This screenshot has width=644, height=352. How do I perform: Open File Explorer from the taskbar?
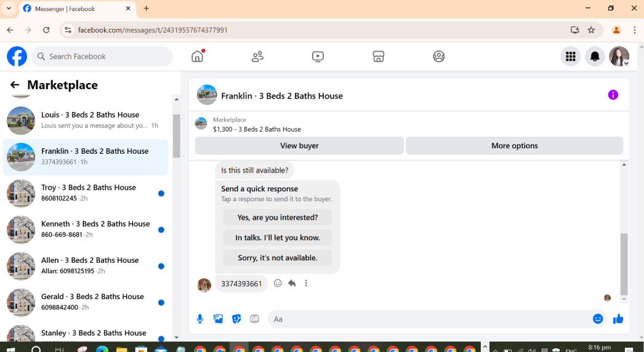(x=121, y=349)
